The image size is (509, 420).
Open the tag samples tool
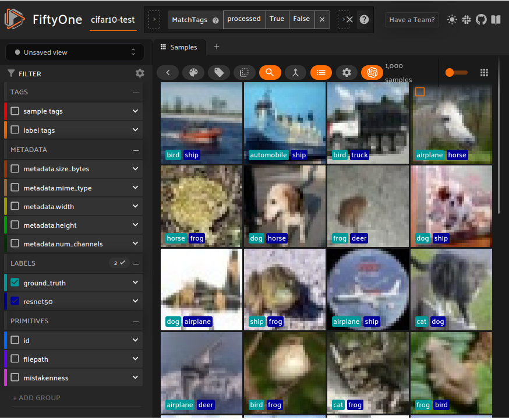tap(219, 73)
